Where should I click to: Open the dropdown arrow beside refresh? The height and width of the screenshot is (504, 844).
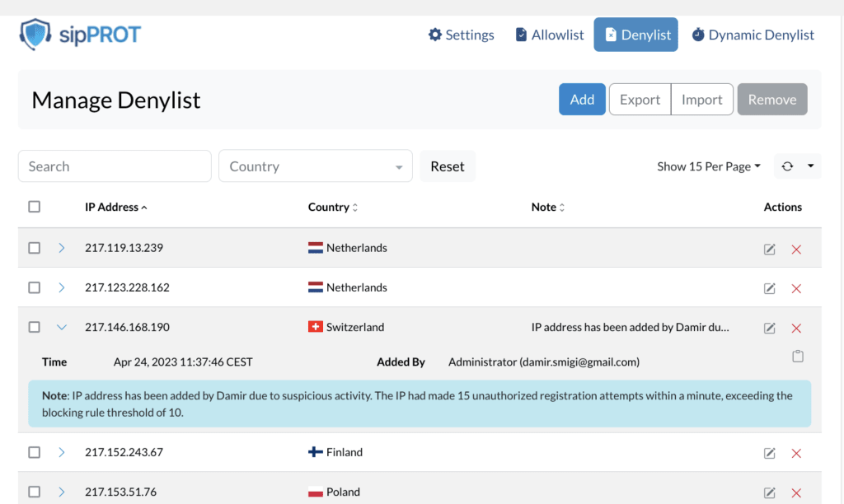[811, 166]
